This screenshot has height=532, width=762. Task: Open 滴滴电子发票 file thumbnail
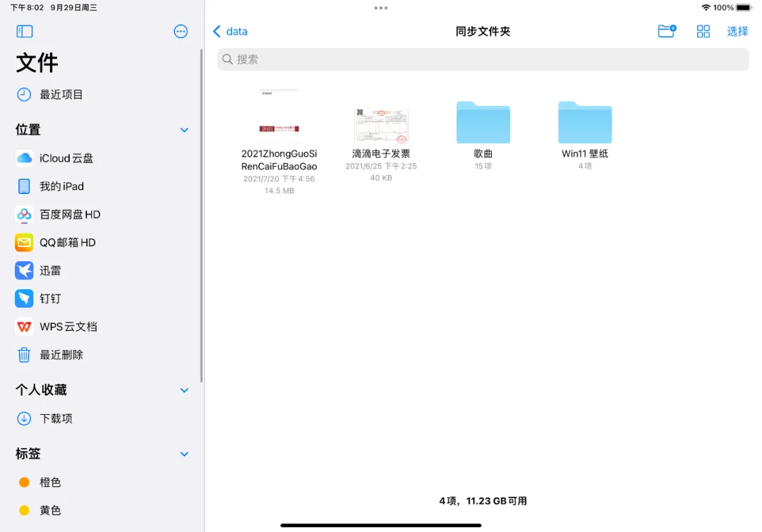381,126
